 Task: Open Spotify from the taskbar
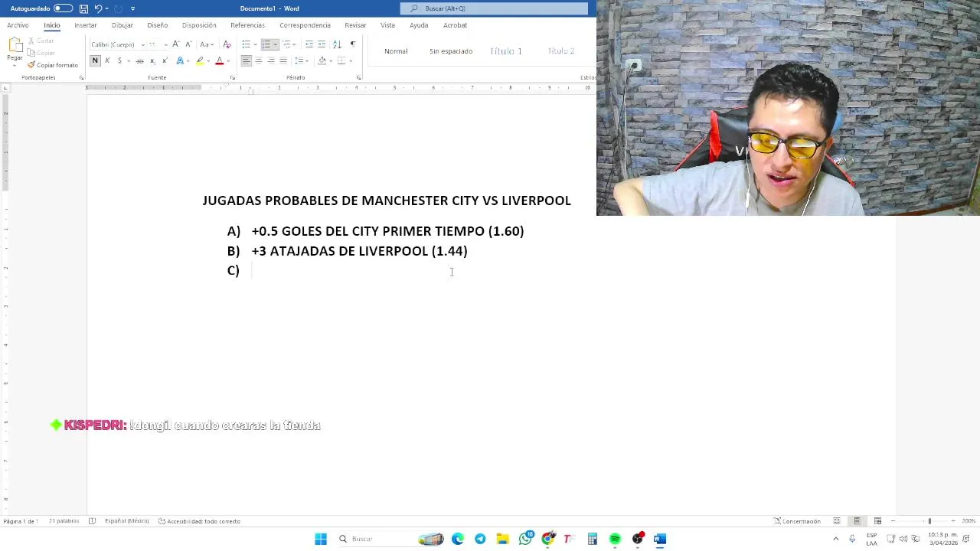[615, 540]
